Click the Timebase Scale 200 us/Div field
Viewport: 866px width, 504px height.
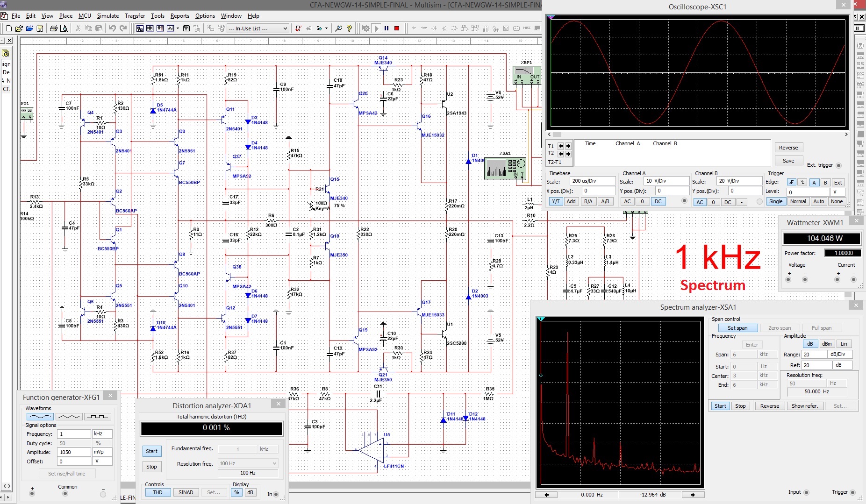pyautogui.click(x=593, y=181)
